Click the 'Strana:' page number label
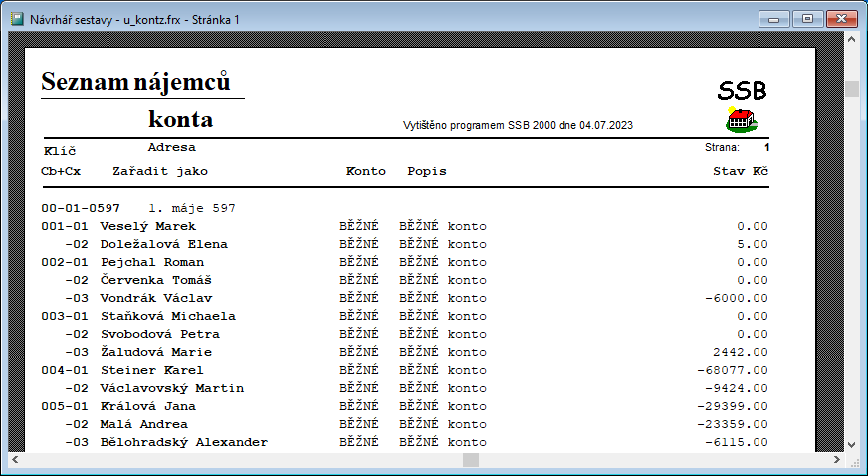Viewport: 868px width, 476px height. coord(722,148)
